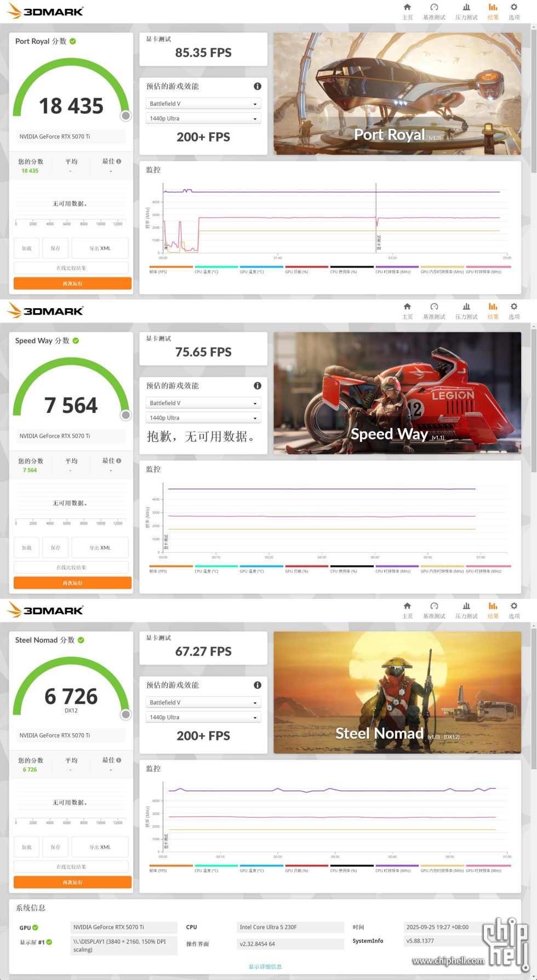Go to 主页 home in Speed Way window

(407, 311)
